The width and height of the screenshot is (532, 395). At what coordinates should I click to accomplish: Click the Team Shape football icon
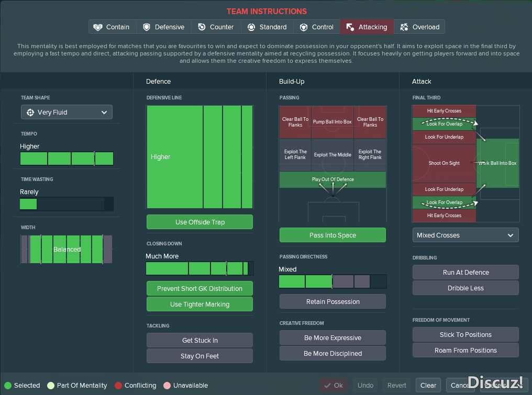click(30, 112)
